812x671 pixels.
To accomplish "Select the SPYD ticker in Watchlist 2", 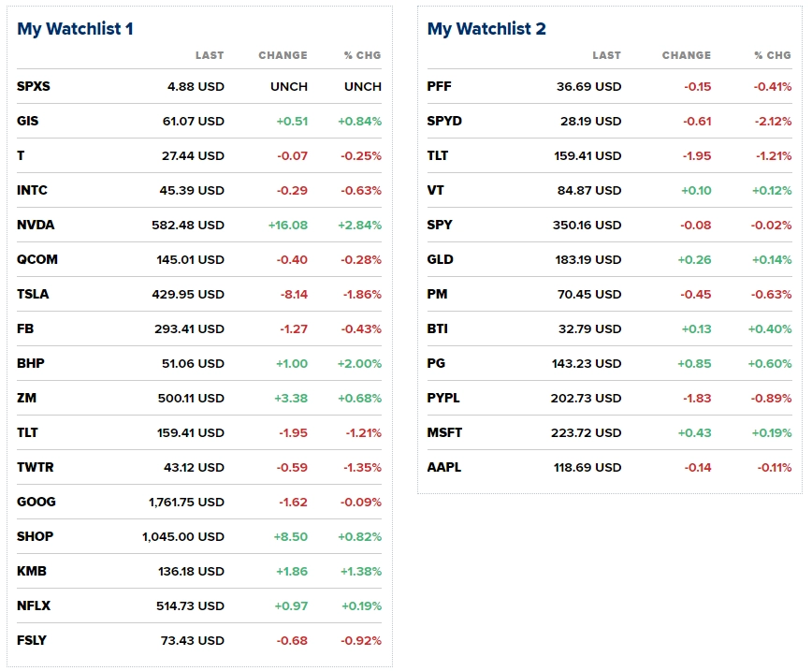I will [x=444, y=121].
